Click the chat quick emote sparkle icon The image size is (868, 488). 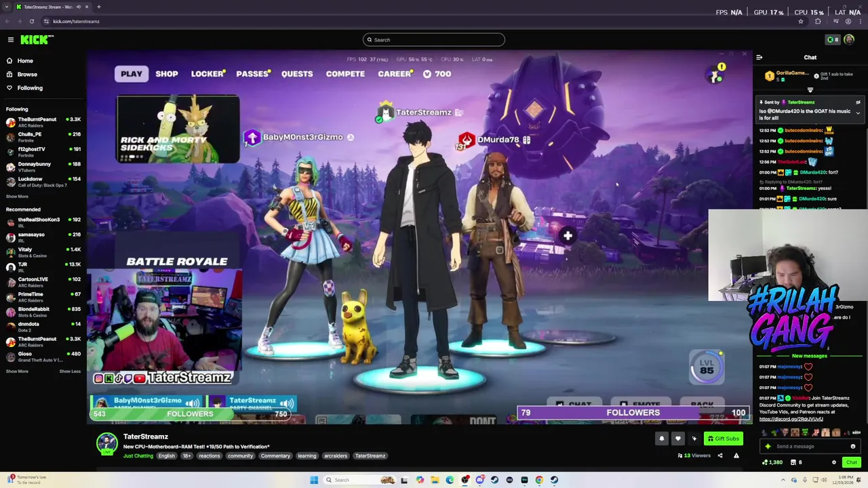pyautogui.click(x=768, y=447)
